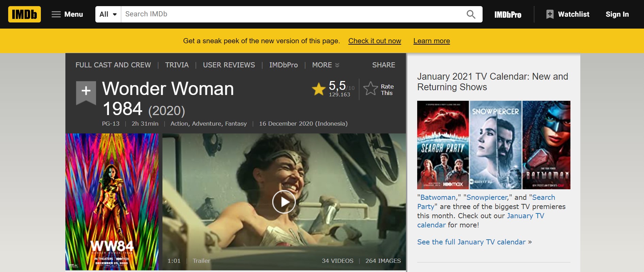The height and width of the screenshot is (272, 644).
Task: Open the 16 December 2020 release date
Action: tap(303, 124)
